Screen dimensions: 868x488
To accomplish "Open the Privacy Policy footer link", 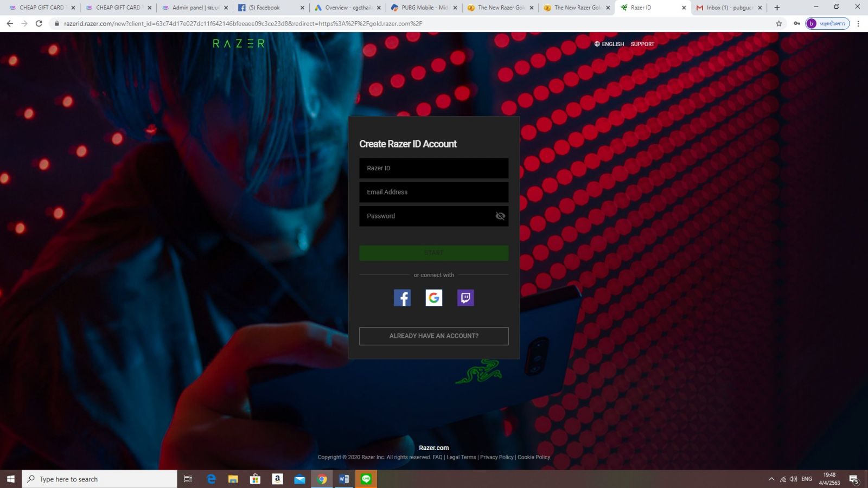I will [x=496, y=457].
